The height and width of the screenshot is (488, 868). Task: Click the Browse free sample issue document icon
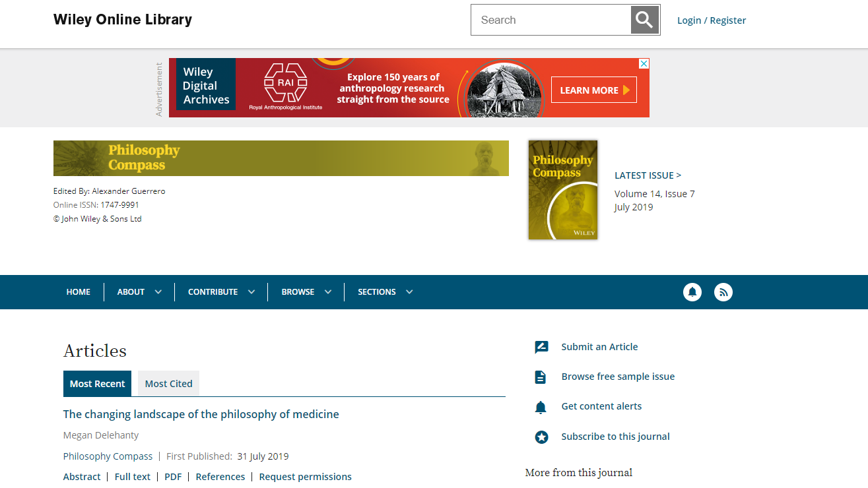click(541, 377)
